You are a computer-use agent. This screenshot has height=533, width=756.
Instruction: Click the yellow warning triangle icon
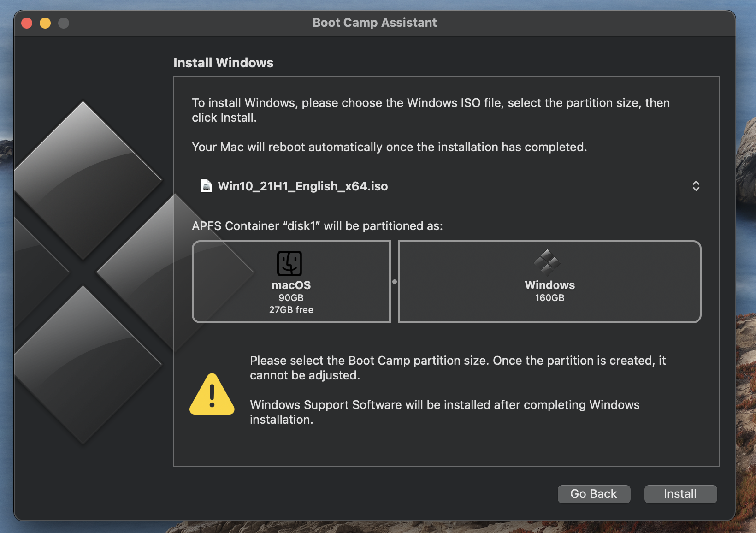click(212, 395)
